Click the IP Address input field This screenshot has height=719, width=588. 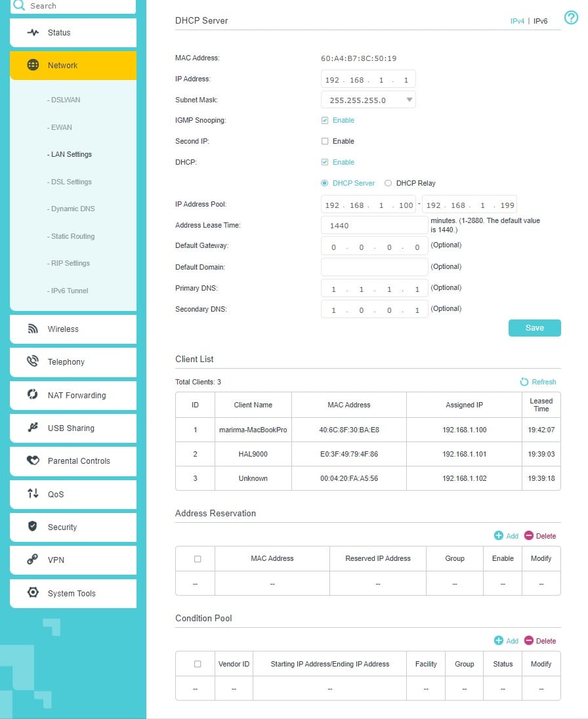pos(368,79)
